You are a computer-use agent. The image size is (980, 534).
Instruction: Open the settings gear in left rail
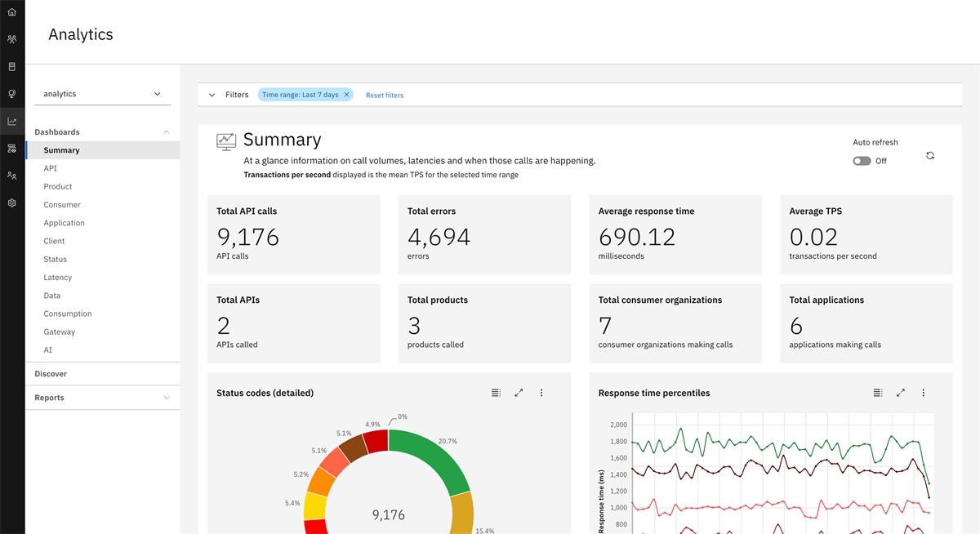[11, 202]
